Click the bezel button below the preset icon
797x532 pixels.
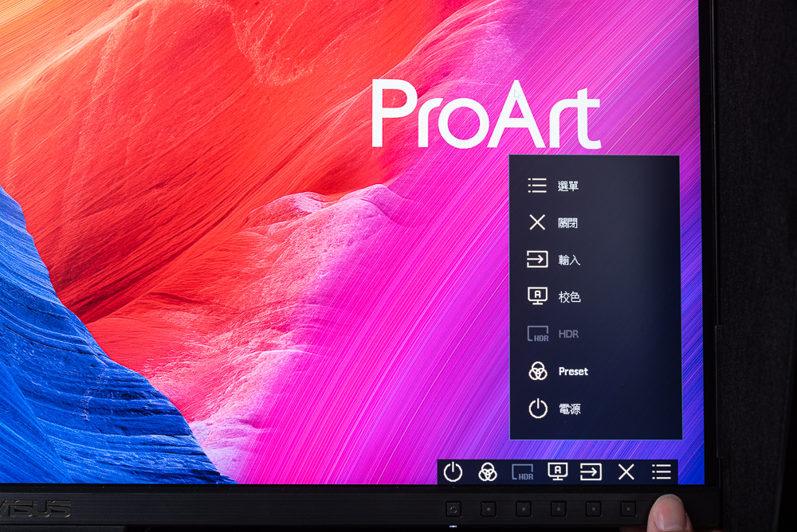pos(489,508)
